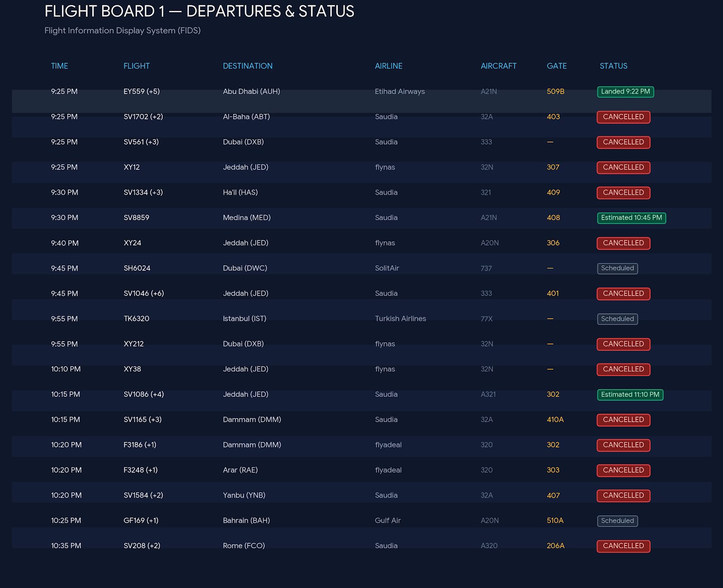Screen dimensions: 723x588
Task: Click the AIRCRAFT column header
Action: (498, 66)
